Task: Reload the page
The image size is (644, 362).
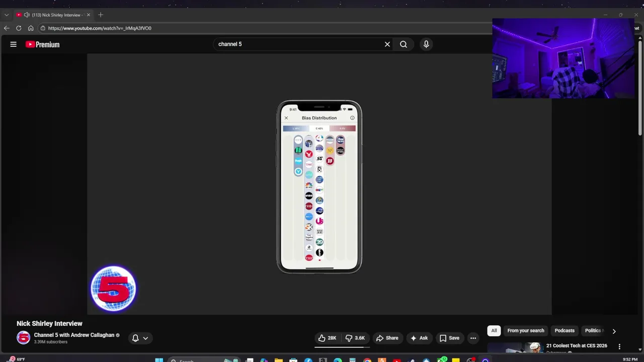Action: pos(19,28)
